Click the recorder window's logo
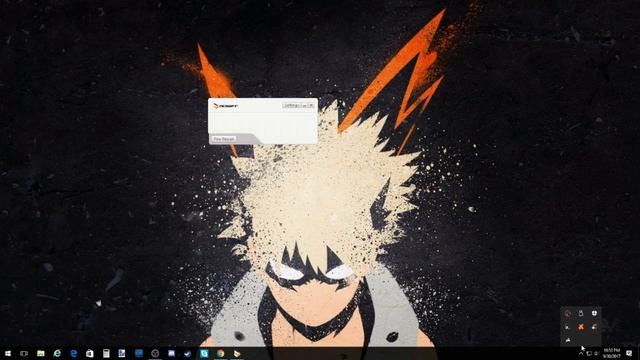The image size is (640, 360). (x=226, y=106)
